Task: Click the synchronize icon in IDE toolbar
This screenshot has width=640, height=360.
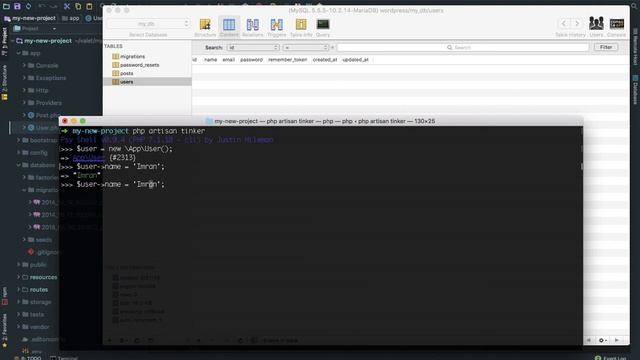Action: 28,6
